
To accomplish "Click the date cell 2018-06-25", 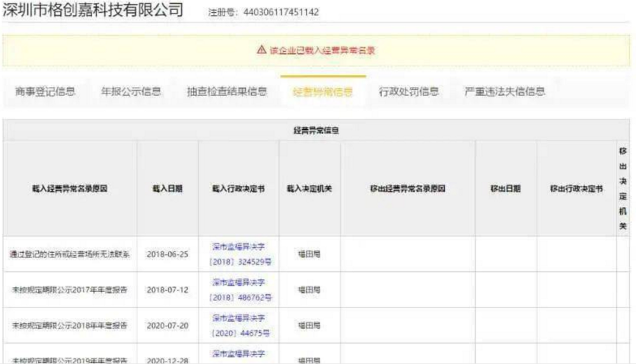I will (167, 255).
